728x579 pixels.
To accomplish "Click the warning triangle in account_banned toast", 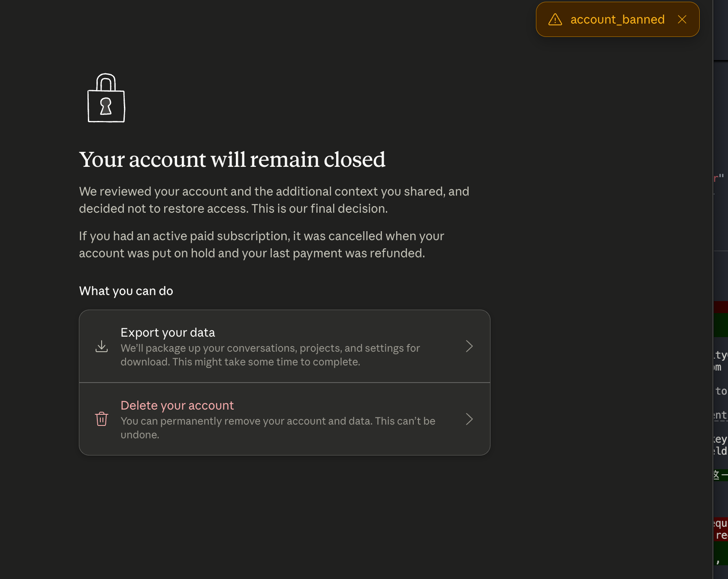I will pyautogui.click(x=555, y=19).
